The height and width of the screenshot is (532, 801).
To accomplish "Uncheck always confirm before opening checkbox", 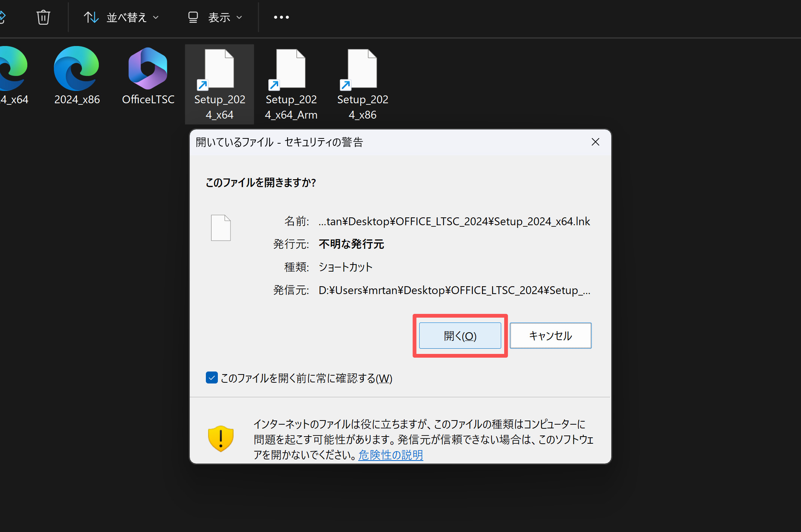I will (212, 378).
